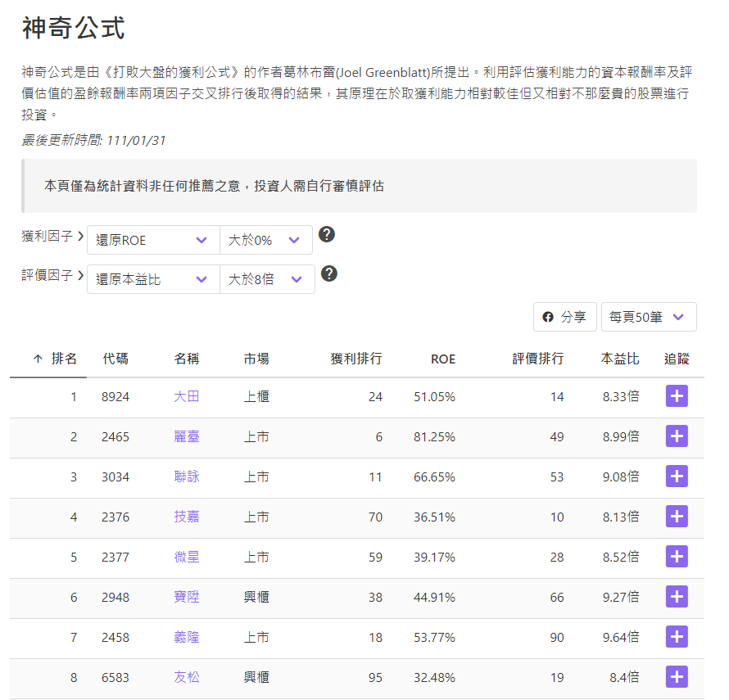Click ROE value 81.25%
729x700 pixels.
pyautogui.click(x=434, y=437)
